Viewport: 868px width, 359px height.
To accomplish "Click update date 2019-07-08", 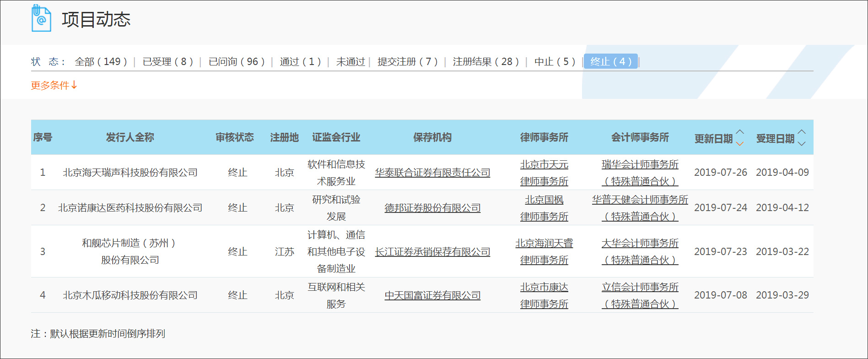I will (x=721, y=295).
